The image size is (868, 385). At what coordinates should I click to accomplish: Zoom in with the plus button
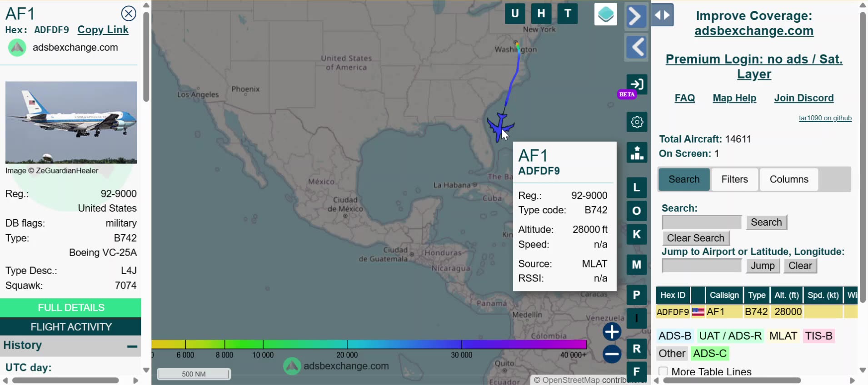click(x=612, y=332)
